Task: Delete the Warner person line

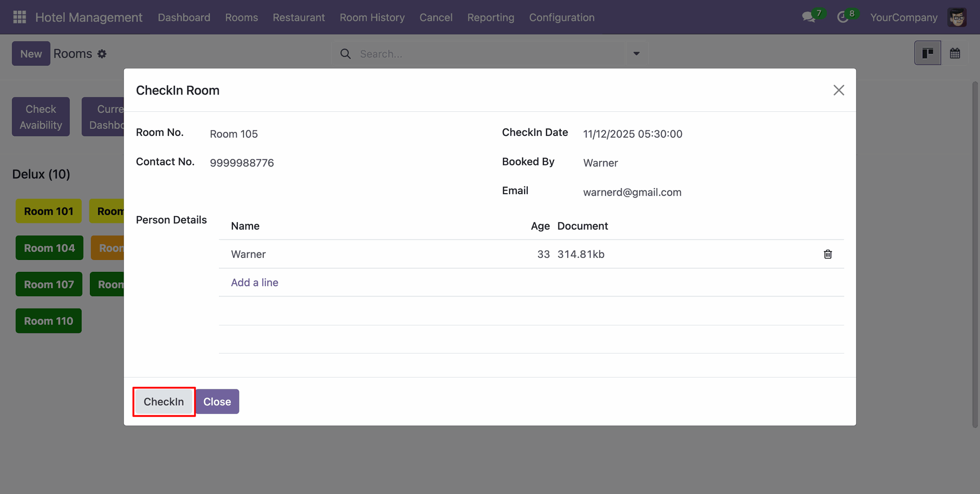Action: pyautogui.click(x=827, y=254)
